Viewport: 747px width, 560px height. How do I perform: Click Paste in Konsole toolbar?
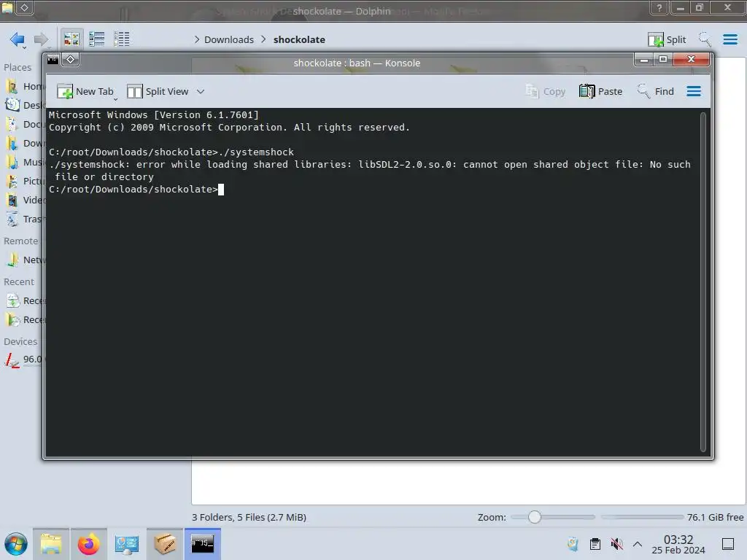[601, 91]
